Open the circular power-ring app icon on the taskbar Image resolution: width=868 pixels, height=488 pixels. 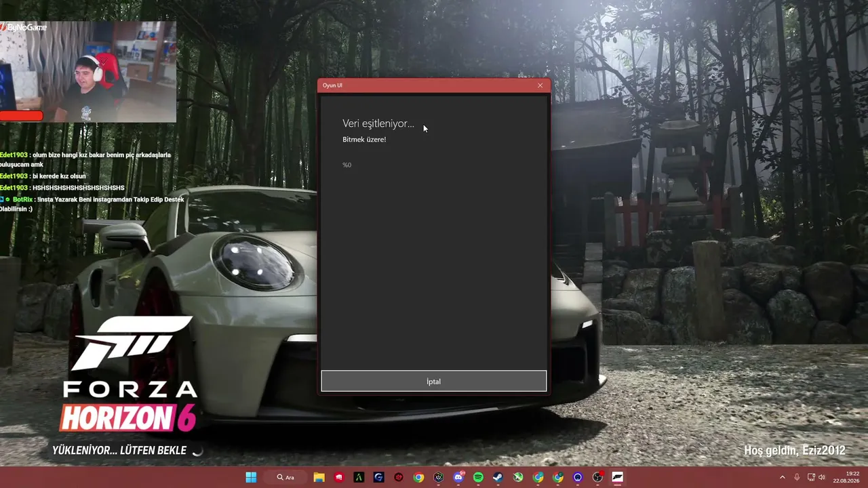click(x=439, y=477)
